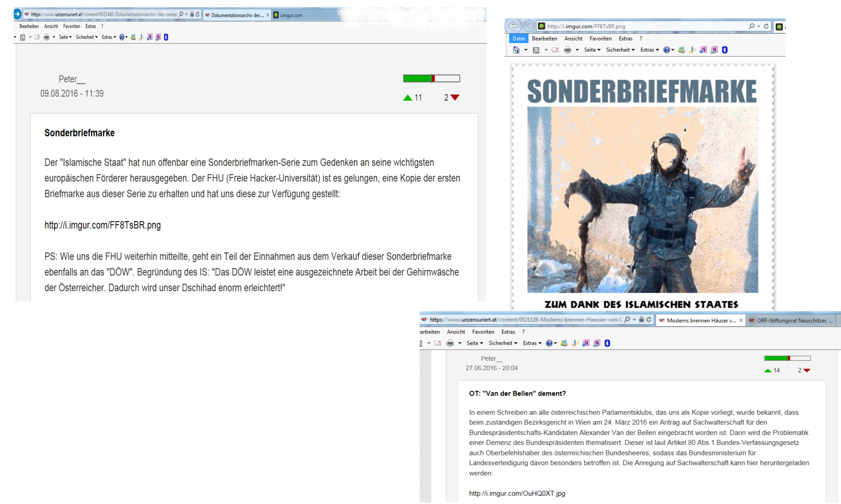The image size is (841, 504).
Task: Click the Bluetooth icon in the Moslems brennen window toolbar
Action: tap(607, 343)
